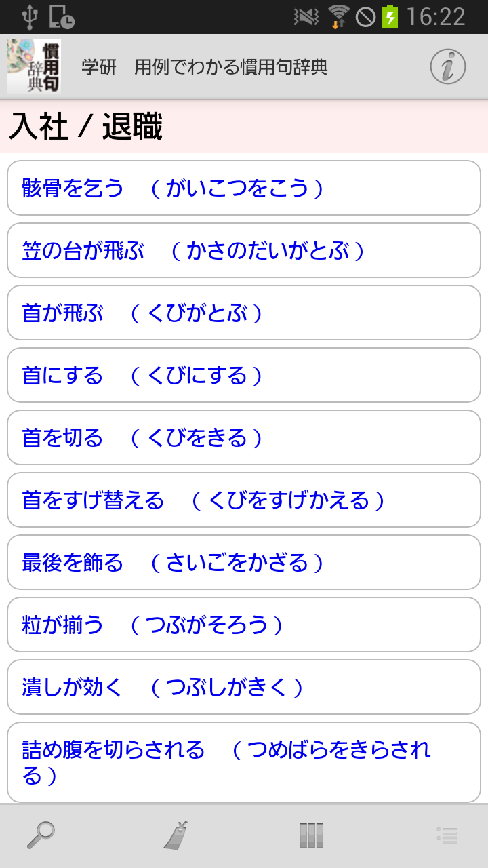Open 詰め腹を切らされる entry
Image resolution: width=488 pixels, height=868 pixels.
click(x=244, y=762)
